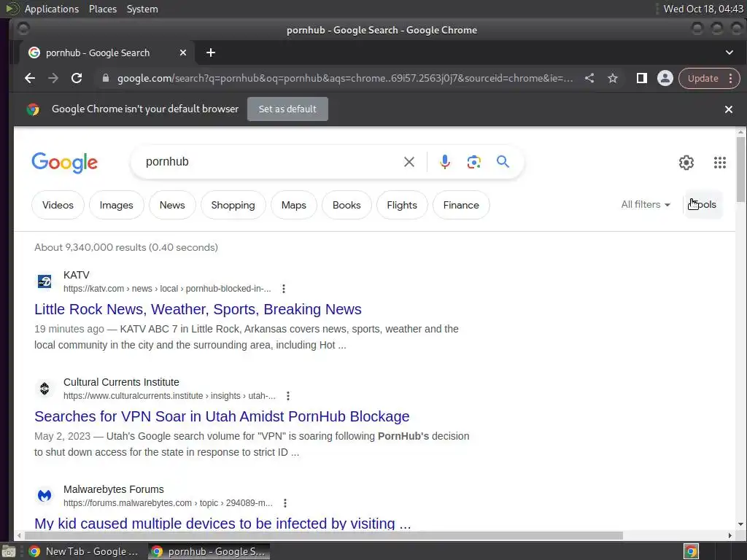Open the Chrome profile avatar menu
Screen dimensions: 747x560
click(x=665, y=78)
